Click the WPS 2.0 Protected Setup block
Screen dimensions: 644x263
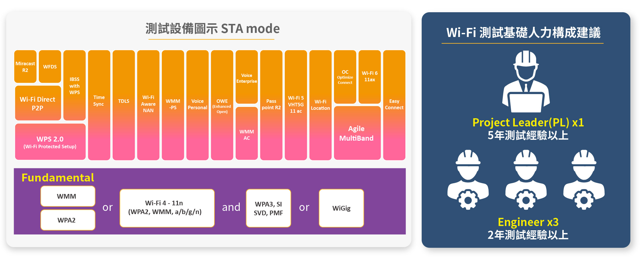click(x=50, y=142)
